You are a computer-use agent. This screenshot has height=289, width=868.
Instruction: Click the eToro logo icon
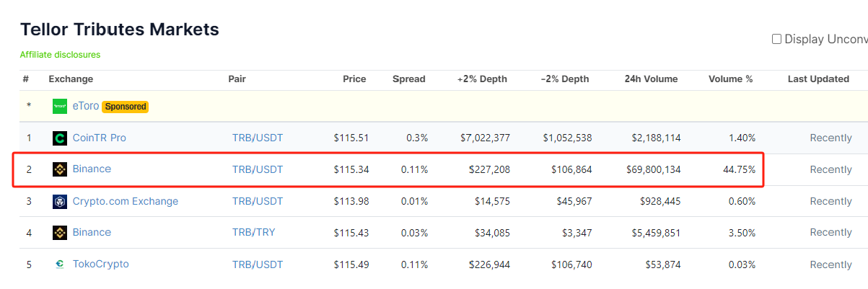[x=60, y=107]
